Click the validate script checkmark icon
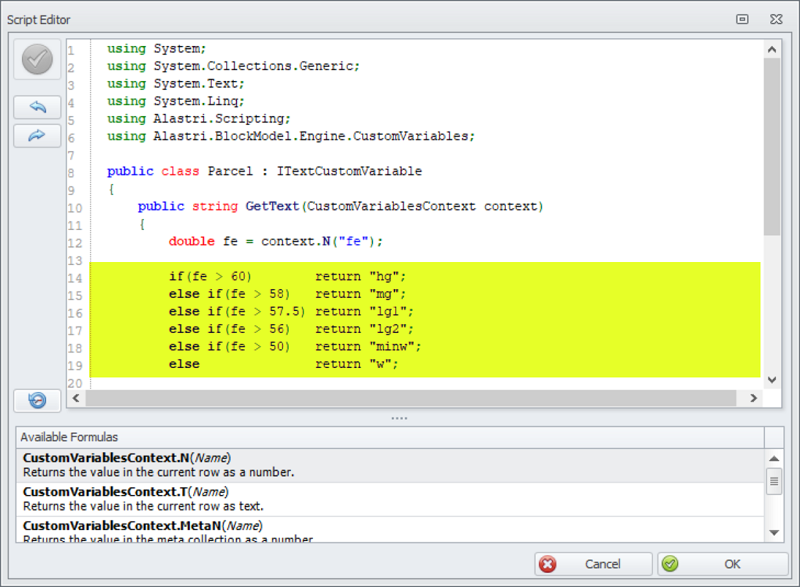The width and height of the screenshot is (800, 587). 37,61
